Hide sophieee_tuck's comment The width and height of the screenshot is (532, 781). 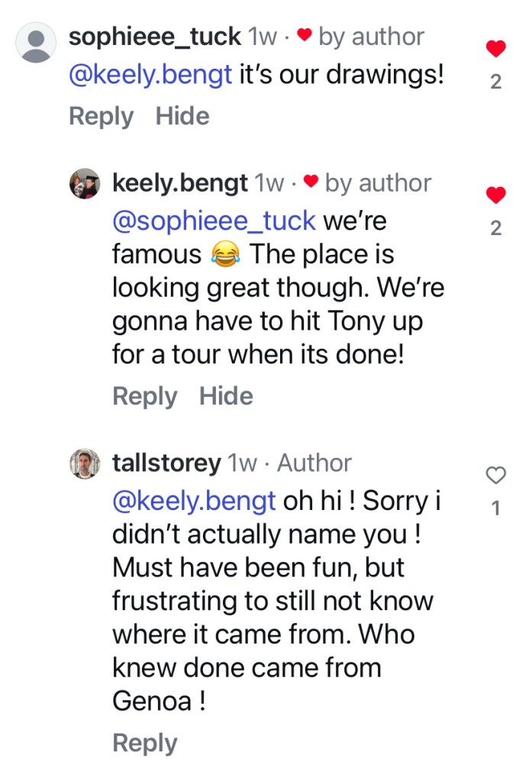click(182, 116)
